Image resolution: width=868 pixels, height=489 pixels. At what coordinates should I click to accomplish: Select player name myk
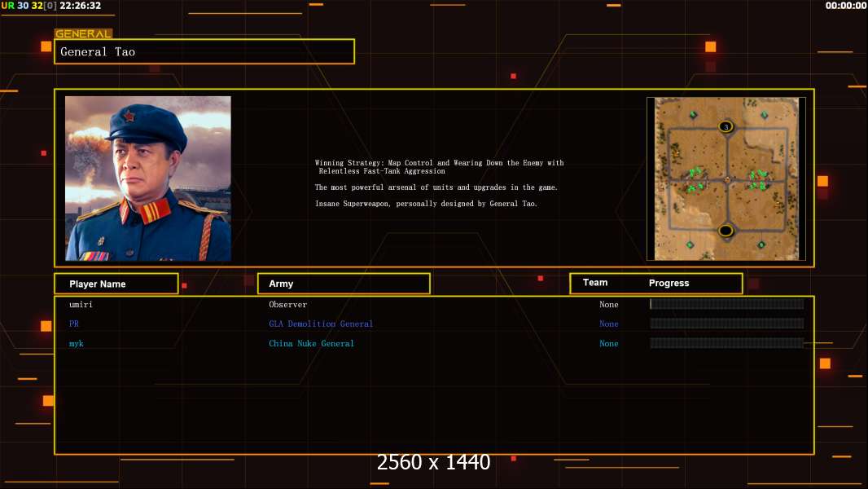coord(77,344)
